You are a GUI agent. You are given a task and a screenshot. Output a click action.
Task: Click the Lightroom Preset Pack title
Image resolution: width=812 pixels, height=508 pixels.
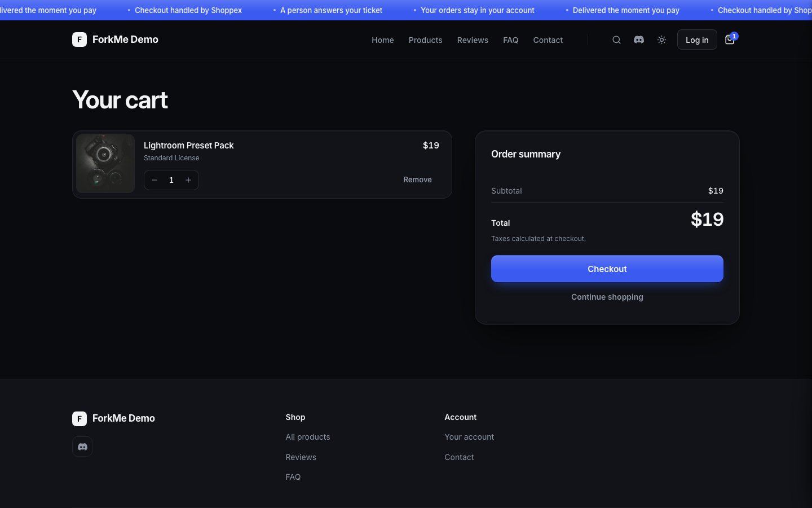pos(188,145)
